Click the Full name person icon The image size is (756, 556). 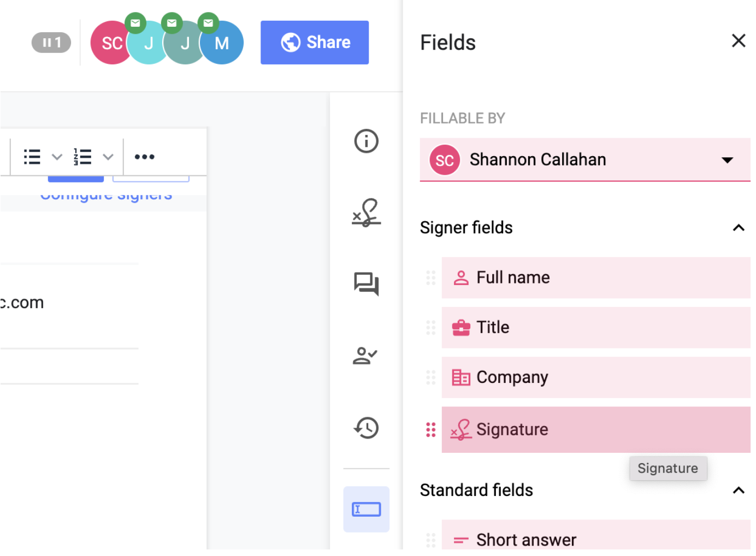(x=460, y=277)
